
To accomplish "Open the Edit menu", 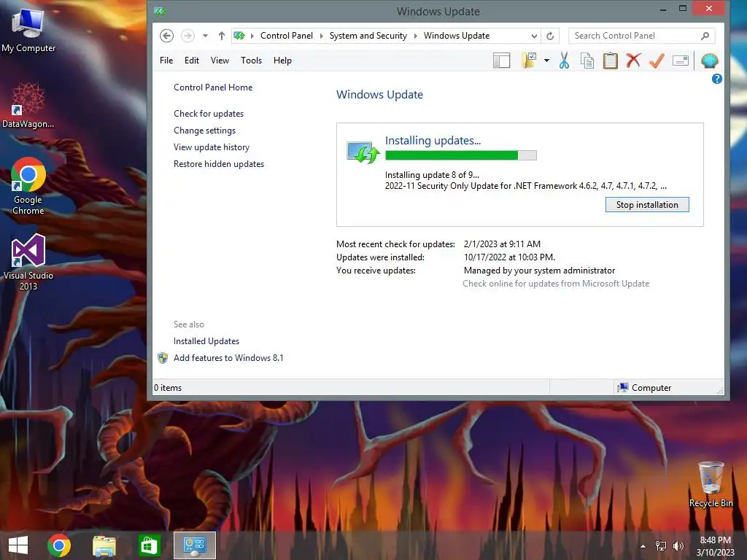I will point(192,61).
